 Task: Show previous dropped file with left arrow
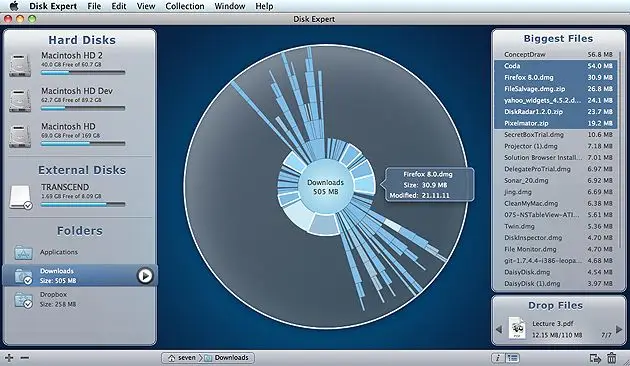tap(499, 329)
